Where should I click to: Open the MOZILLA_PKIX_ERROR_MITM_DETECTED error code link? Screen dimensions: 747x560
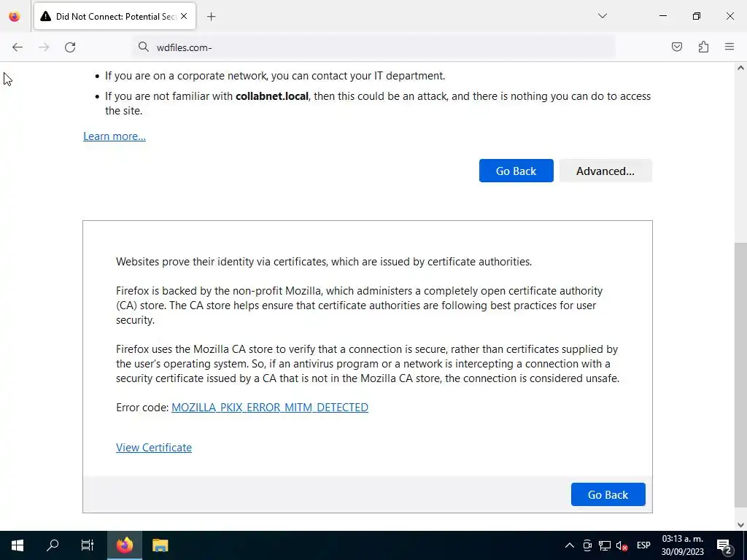click(x=270, y=408)
